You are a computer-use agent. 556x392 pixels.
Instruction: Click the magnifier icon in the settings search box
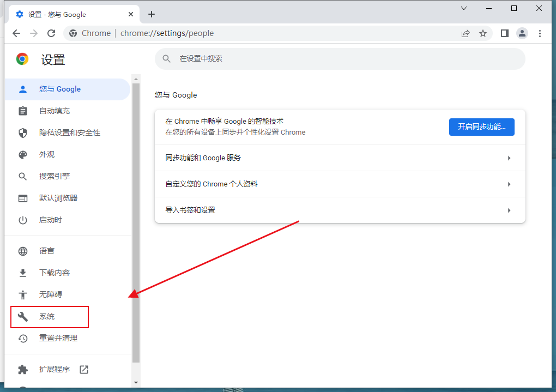point(166,59)
